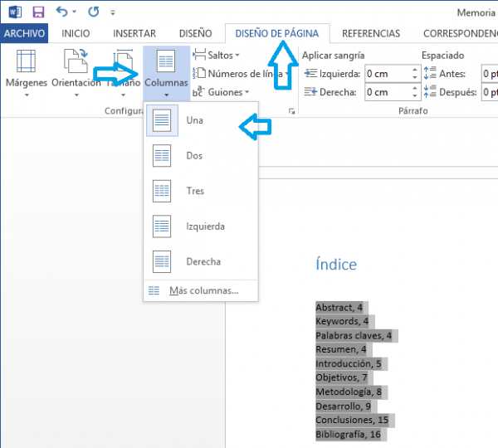
Task: Switch to the INICIO tab
Action: [x=76, y=33]
